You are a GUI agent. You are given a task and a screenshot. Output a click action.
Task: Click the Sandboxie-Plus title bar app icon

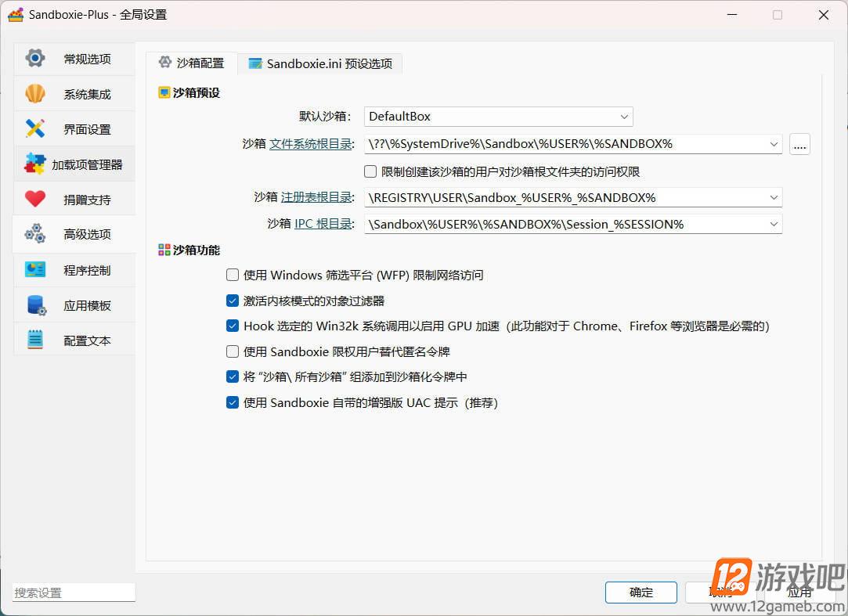[16, 15]
